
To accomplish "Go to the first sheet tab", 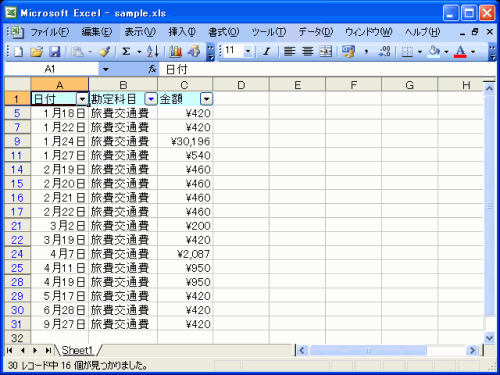I will pyautogui.click(x=9, y=350).
